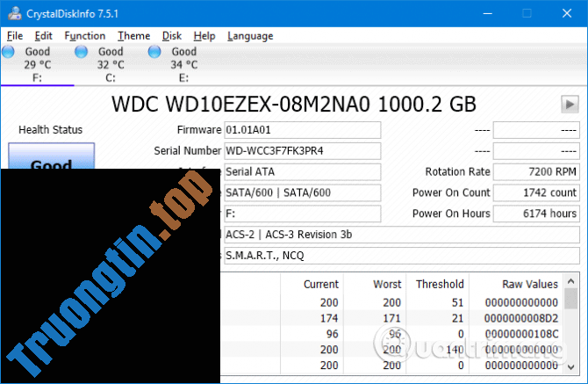Click the Serial Number field
Screen dimensions: 588x384
pyautogui.click(x=302, y=151)
